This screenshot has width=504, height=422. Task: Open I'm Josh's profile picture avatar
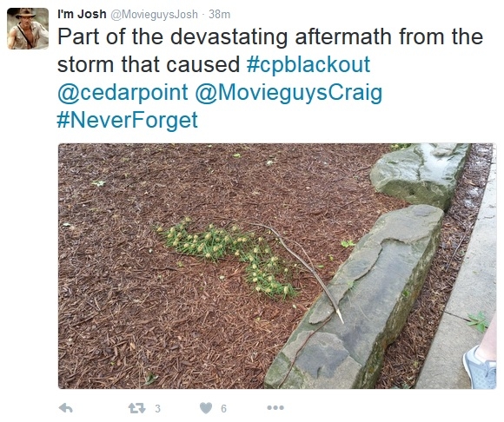click(x=28, y=29)
